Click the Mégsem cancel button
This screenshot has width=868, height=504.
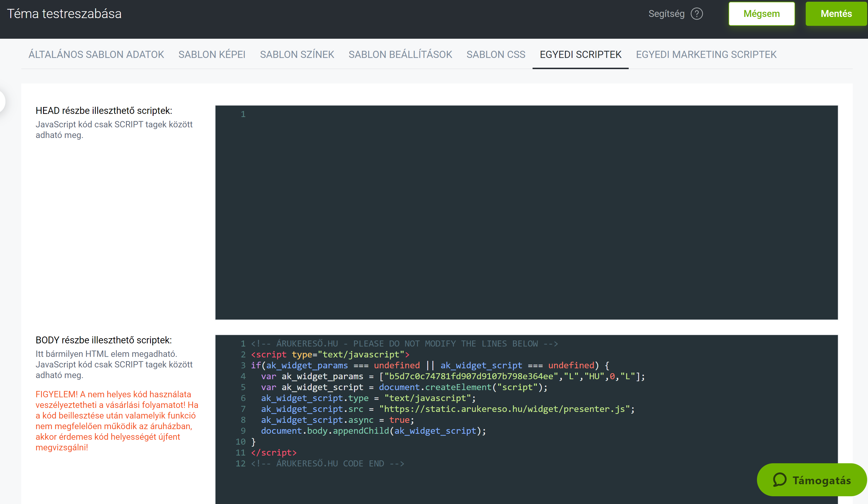761,14
